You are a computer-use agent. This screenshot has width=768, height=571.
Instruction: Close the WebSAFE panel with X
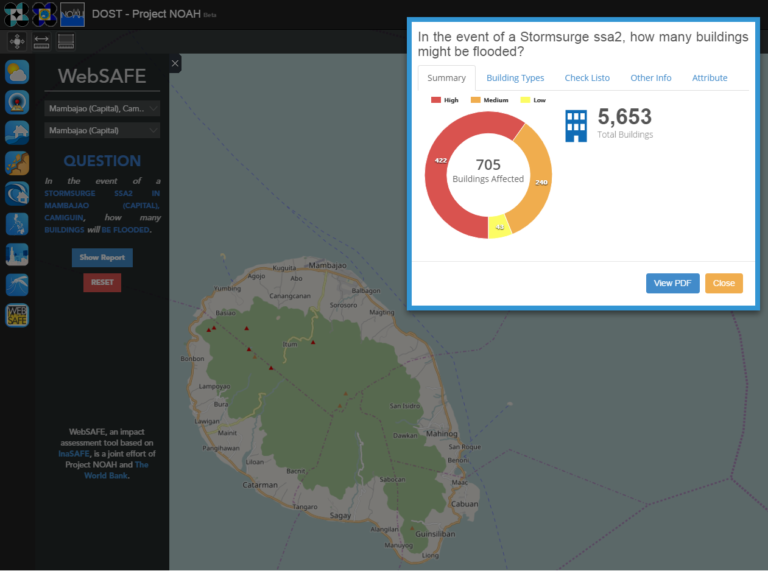point(175,63)
